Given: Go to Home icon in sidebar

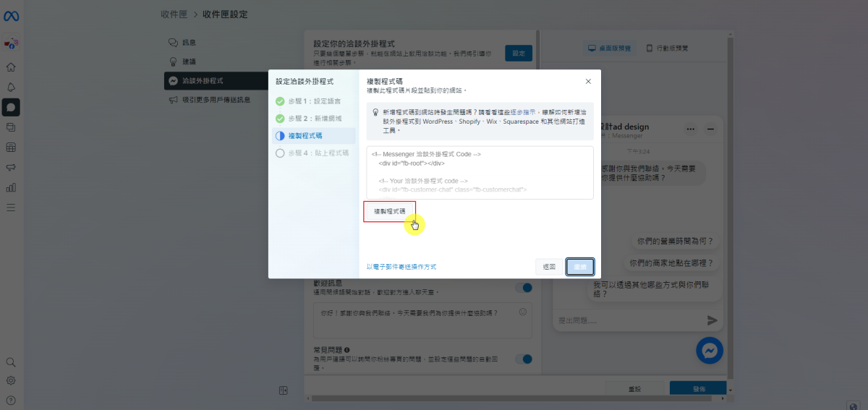Looking at the screenshot, I should point(11,67).
